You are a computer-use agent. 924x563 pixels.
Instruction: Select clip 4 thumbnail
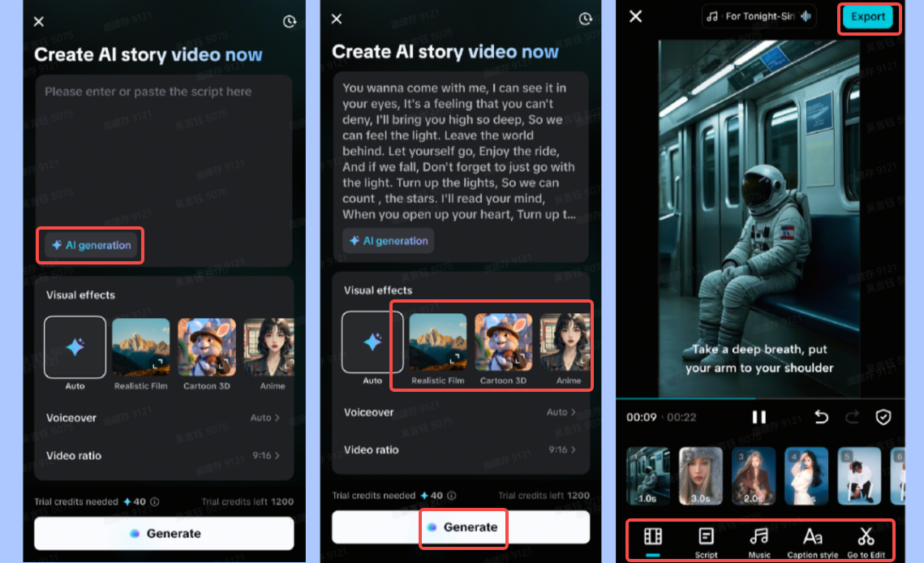click(806, 476)
